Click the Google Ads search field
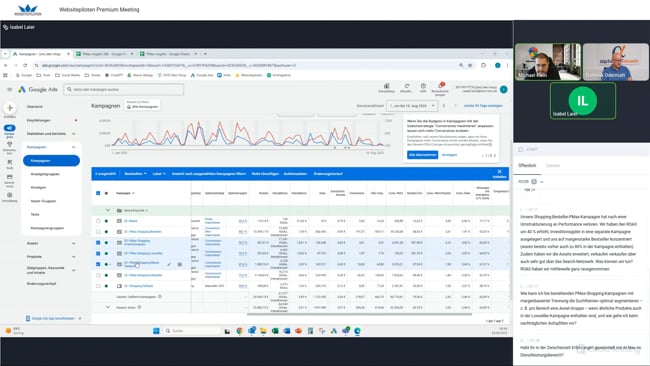 124,90
